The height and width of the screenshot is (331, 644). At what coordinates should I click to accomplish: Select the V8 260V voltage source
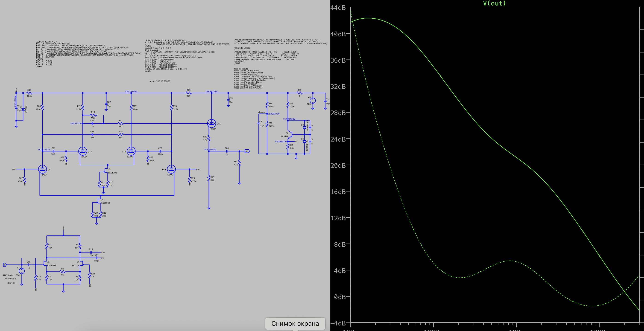click(x=313, y=101)
